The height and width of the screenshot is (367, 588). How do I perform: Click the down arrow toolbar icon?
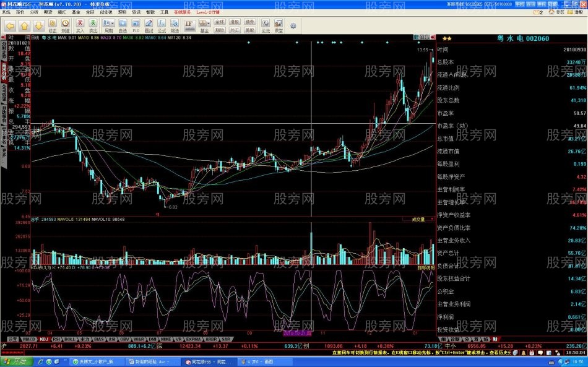coord(38,25)
